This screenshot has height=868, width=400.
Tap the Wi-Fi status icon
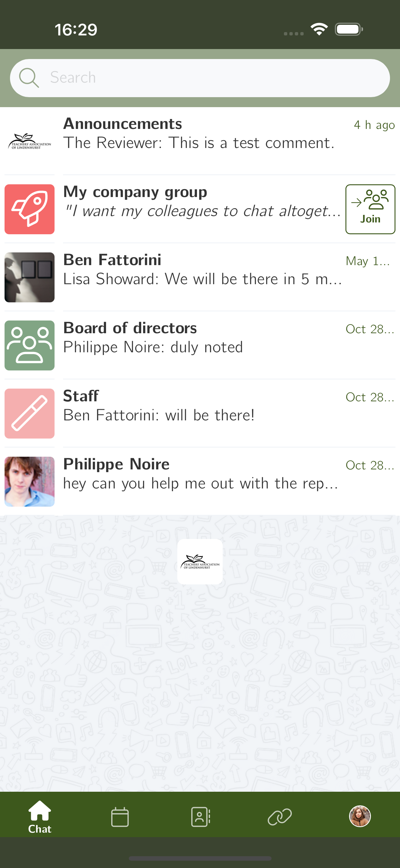click(x=319, y=29)
